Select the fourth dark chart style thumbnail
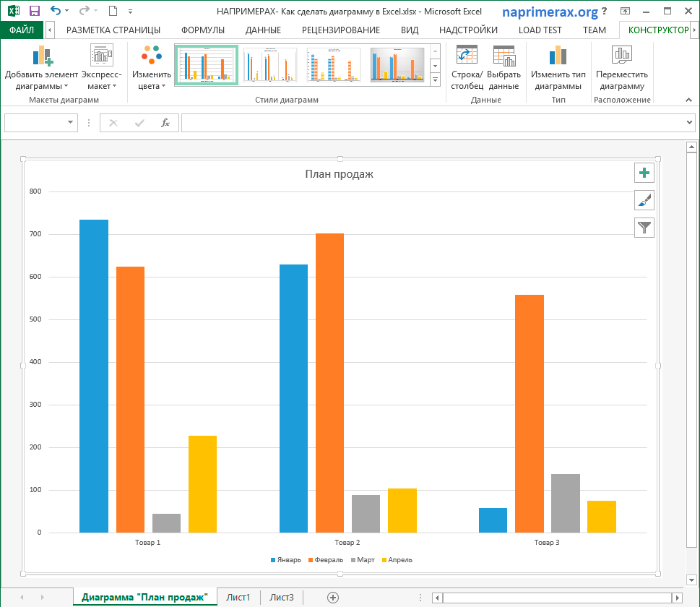The height and width of the screenshot is (607, 700). click(397, 65)
